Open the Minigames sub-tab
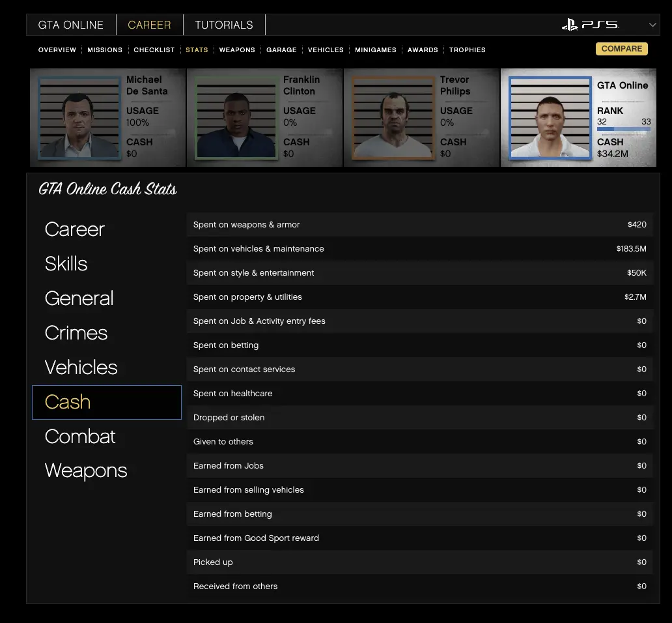Image resolution: width=672 pixels, height=623 pixels. [x=376, y=50]
